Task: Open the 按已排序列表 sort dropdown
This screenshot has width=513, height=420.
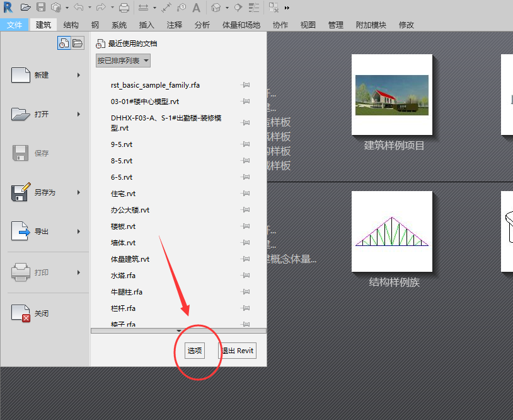Action: pos(123,61)
